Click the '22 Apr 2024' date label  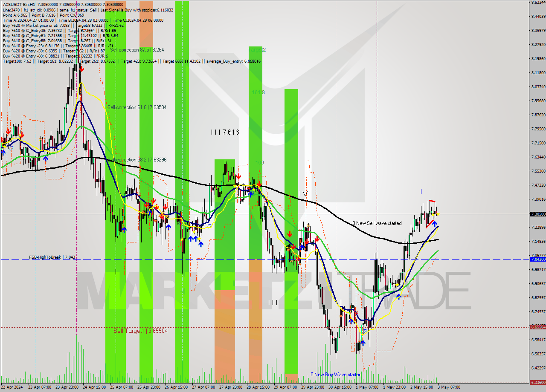pos(12,387)
